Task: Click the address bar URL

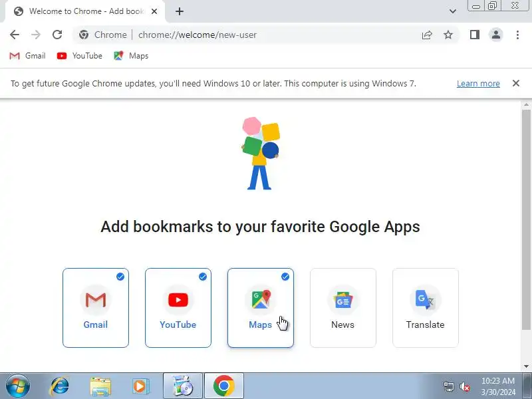Action: pos(198,35)
